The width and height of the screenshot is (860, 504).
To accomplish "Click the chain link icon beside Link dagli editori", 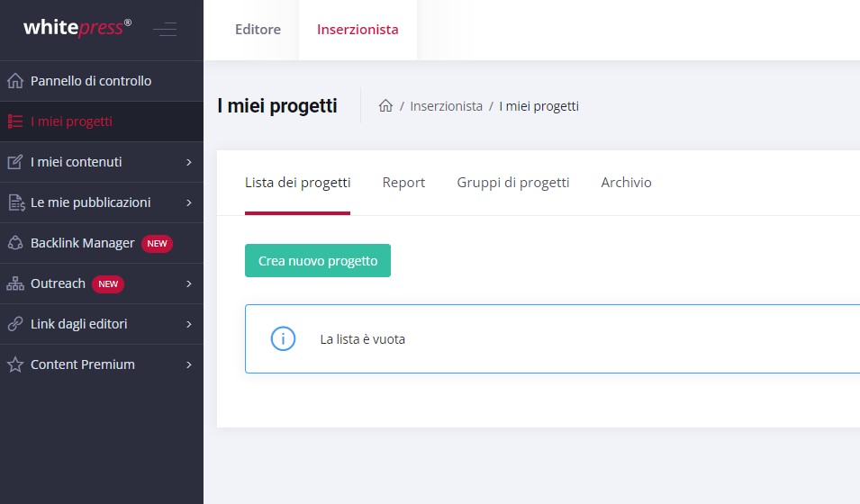I will [x=15, y=324].
